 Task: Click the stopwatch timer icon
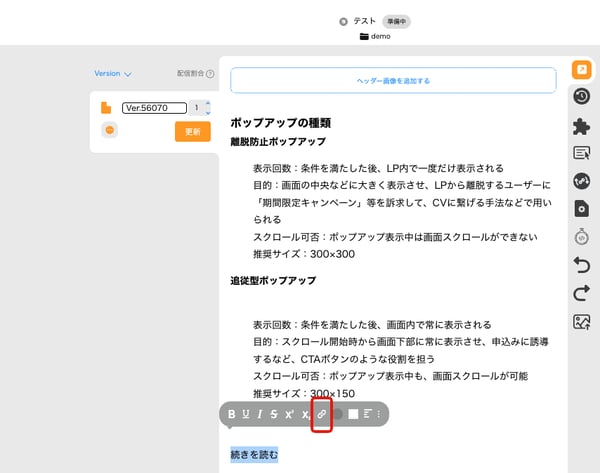pyautogui.click(x=581, y=237)
